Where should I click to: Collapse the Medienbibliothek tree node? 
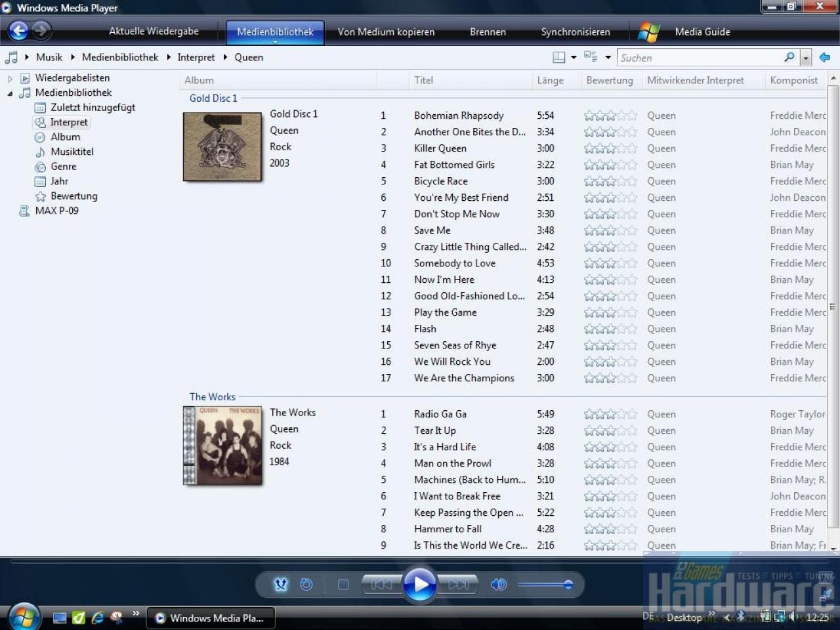point(10,93)
